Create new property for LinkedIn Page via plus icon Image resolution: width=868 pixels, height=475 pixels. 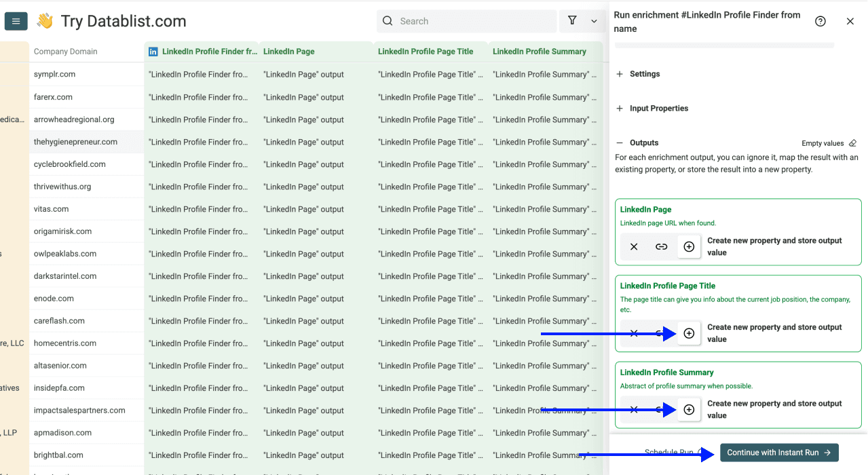(x=689, y=246)
